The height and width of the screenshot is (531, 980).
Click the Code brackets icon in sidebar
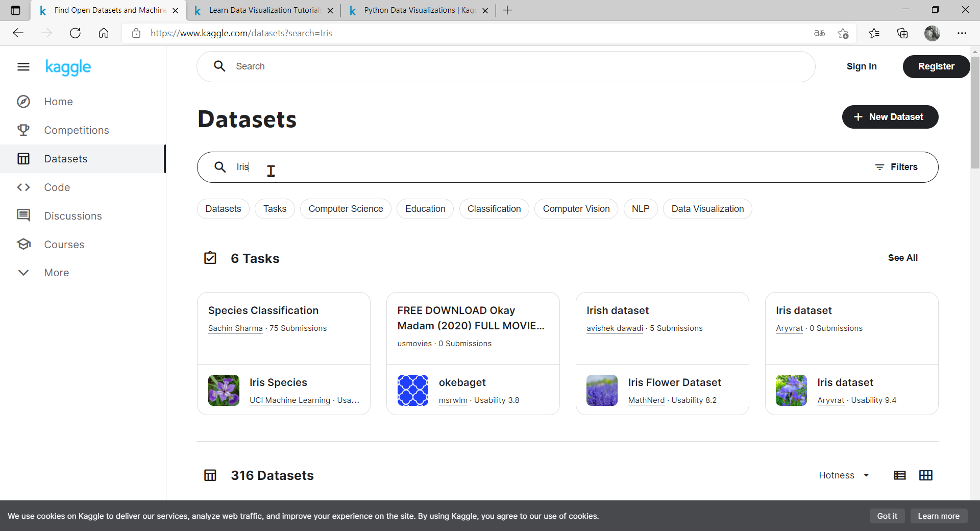tap(23, 187)
